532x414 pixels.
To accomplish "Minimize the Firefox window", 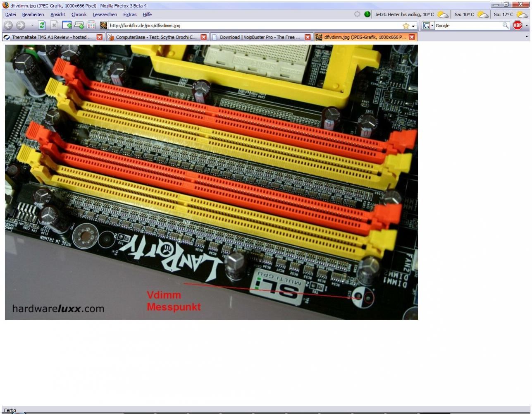I will point(496,5).
